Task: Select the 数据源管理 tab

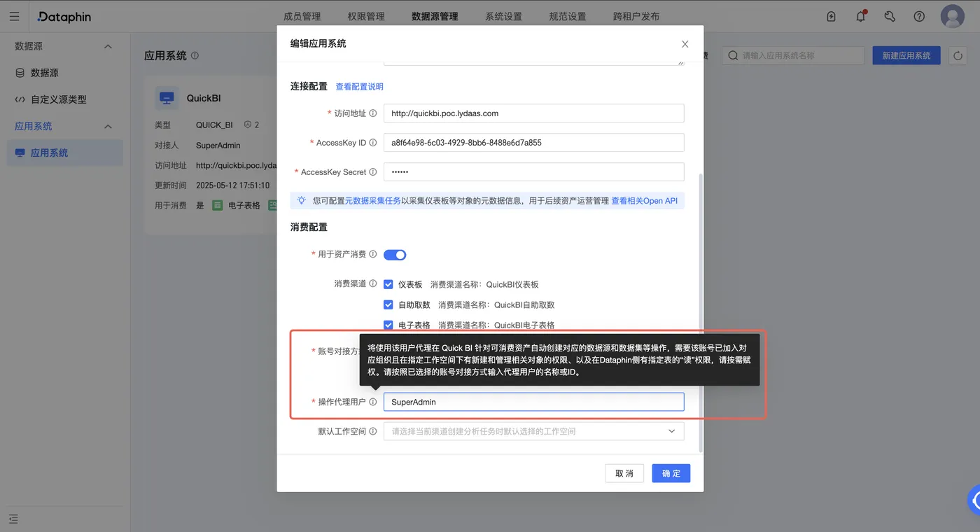Action: coord(435,16)
